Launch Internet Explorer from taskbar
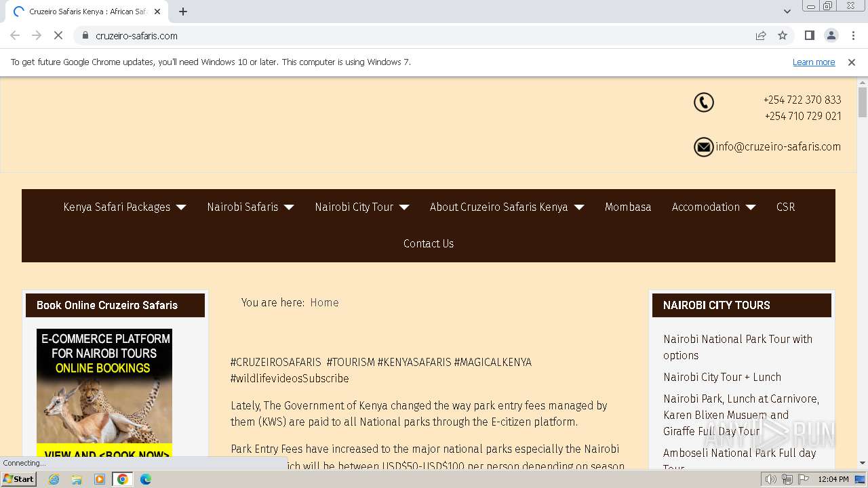 54,479
